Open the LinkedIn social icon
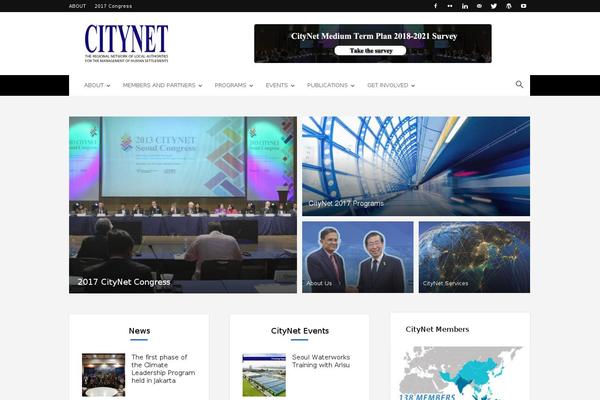 (465, 6)
